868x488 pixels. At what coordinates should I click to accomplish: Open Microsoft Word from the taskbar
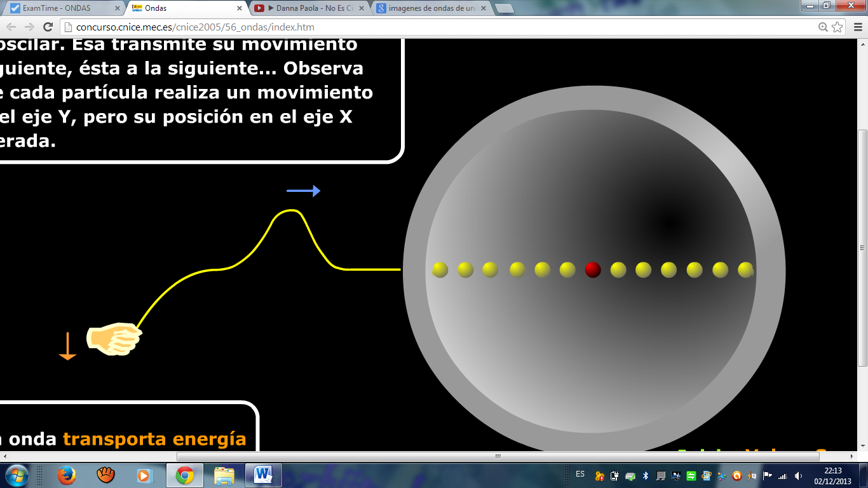pos(262,475)
